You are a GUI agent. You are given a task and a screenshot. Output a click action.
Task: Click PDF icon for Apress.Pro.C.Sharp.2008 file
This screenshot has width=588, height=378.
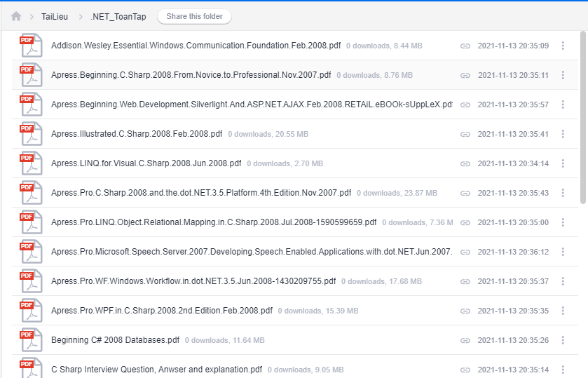click(31, 193)
